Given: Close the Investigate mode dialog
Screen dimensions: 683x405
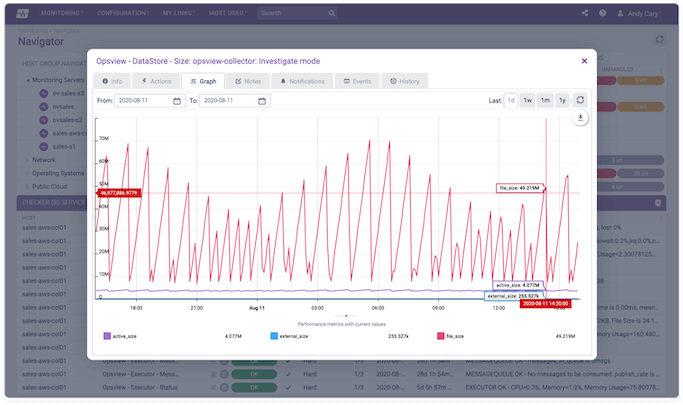Looking at the screenshot, I should tap(584, 61).
